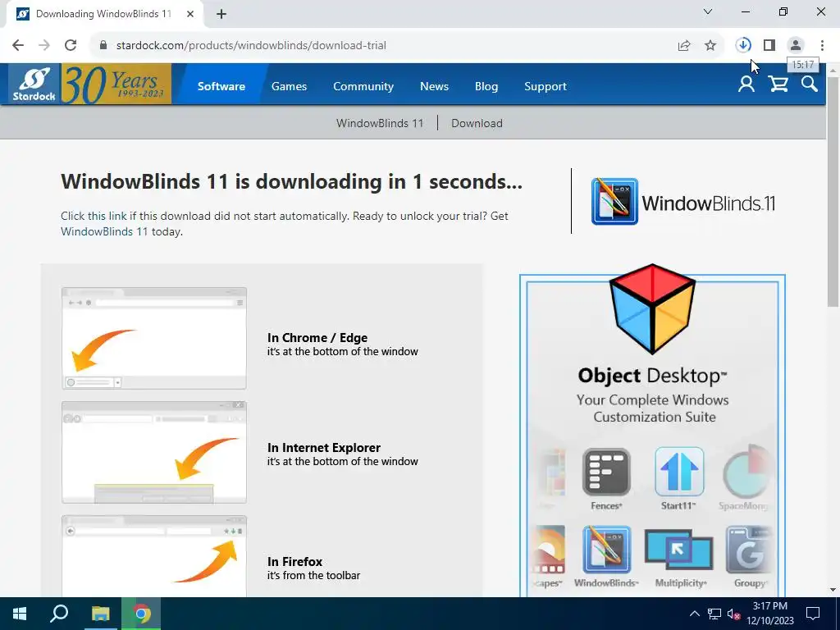
Task: Open the tab search dropdown chevron
Action: pyautogui.click(x=708, y=11)
